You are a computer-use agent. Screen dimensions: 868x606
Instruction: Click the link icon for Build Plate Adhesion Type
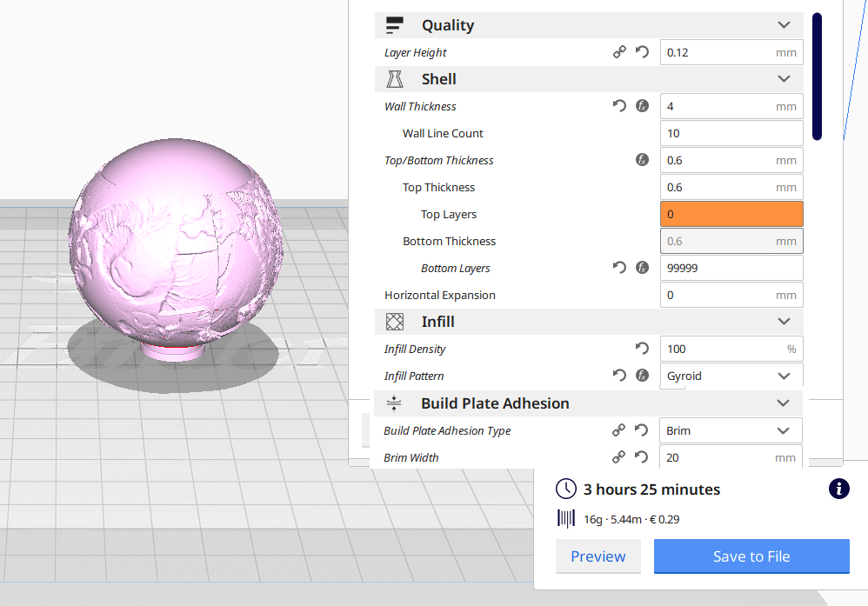619,430
